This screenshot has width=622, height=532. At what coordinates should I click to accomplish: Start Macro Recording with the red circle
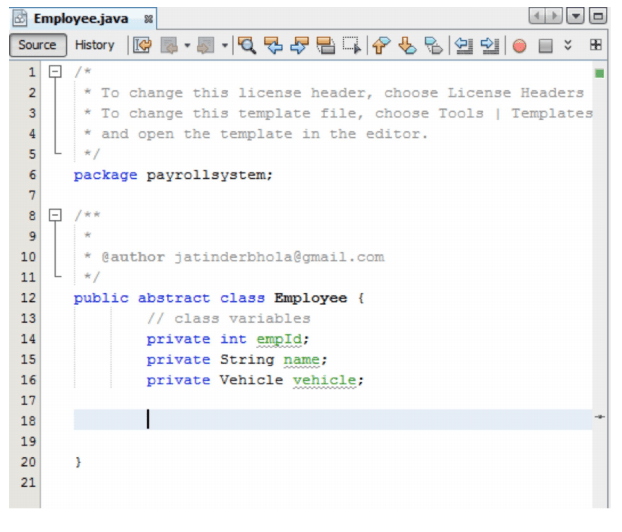point(519,46)
